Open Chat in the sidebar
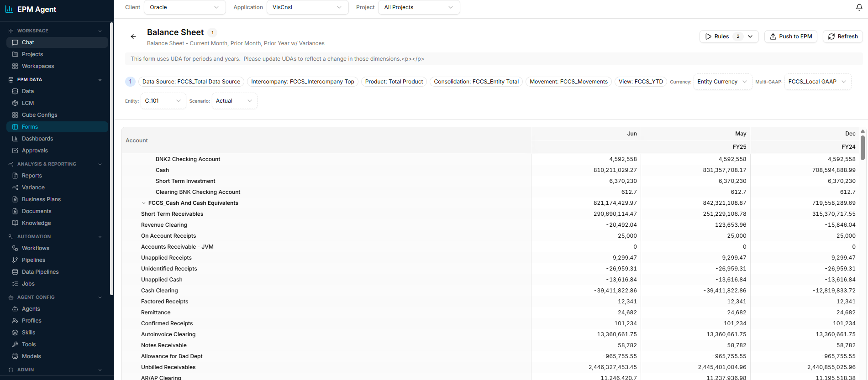This screenshot has height=380, width=868. (57, 42)
